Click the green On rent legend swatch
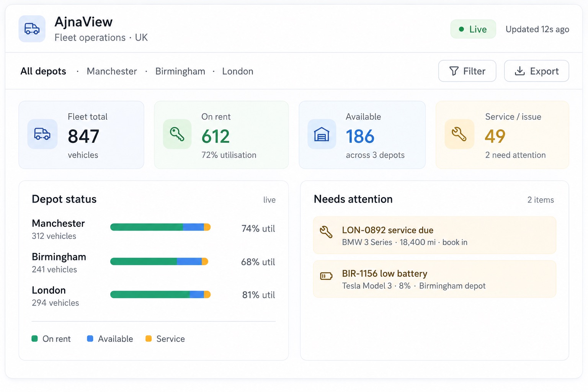The image size is (588, 392). 34,338
